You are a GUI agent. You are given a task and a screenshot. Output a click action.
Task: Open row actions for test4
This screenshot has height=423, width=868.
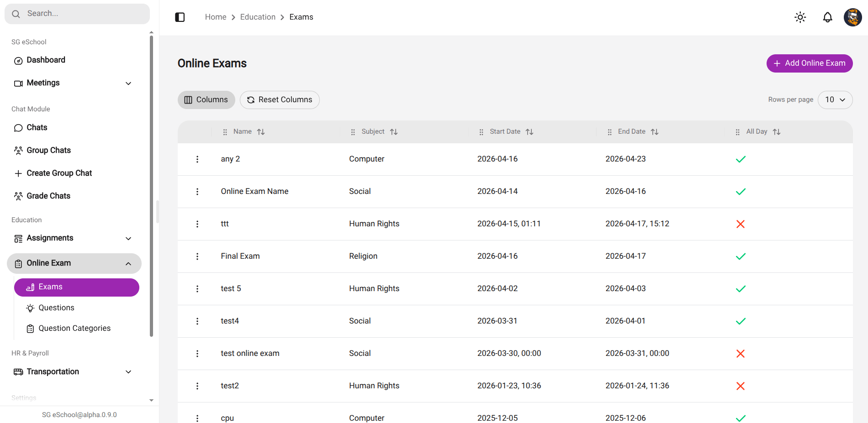(197, 321)
